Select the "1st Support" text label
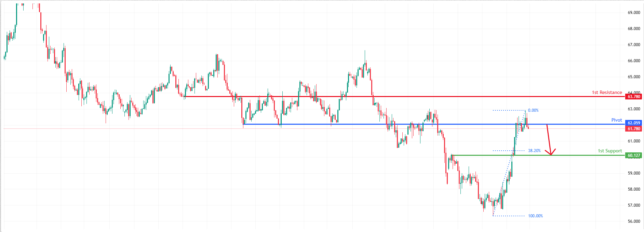 click(609, 151)
